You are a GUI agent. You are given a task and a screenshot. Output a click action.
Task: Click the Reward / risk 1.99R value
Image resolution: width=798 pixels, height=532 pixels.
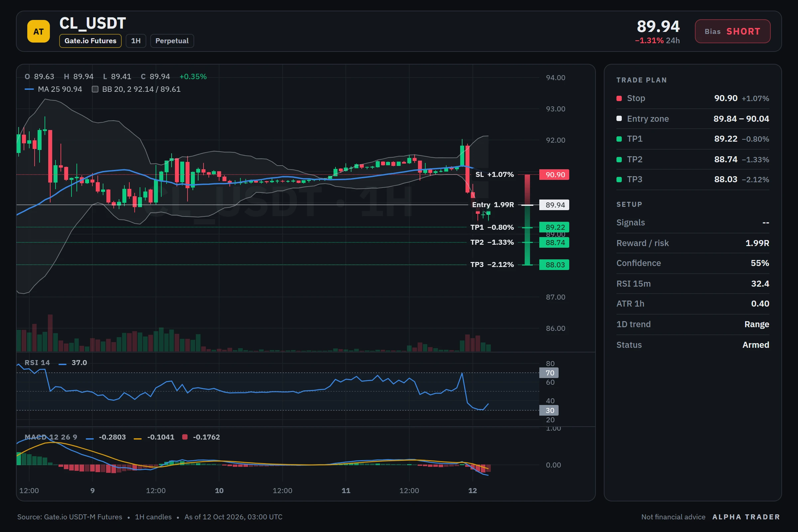(757, 243)
